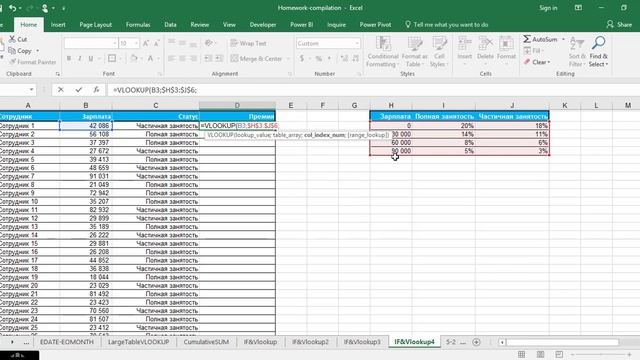Click the Fill Color bucket
This screenshot has width=640, height=360.
click(x=133, y=59)
